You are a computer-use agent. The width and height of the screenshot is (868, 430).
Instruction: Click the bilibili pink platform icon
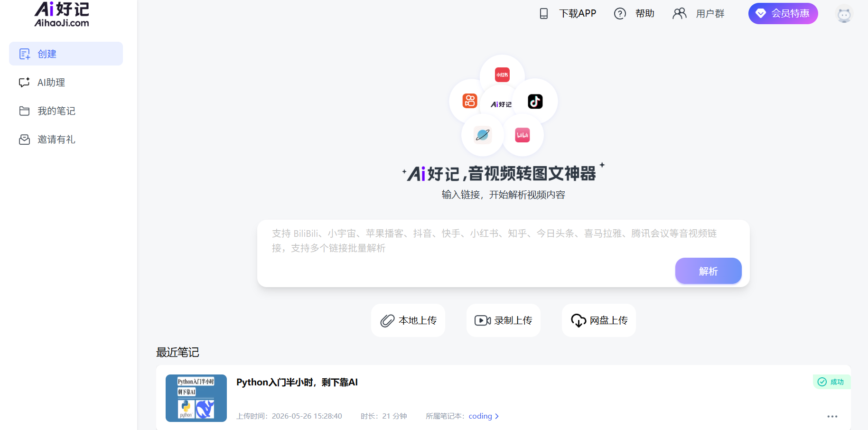tap(523, 135)
